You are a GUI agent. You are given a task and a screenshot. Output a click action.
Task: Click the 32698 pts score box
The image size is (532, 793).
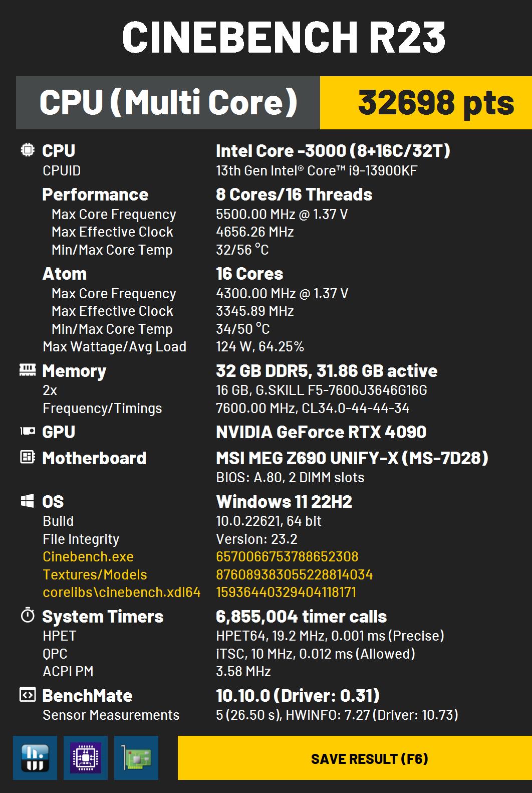pos(426,103)
